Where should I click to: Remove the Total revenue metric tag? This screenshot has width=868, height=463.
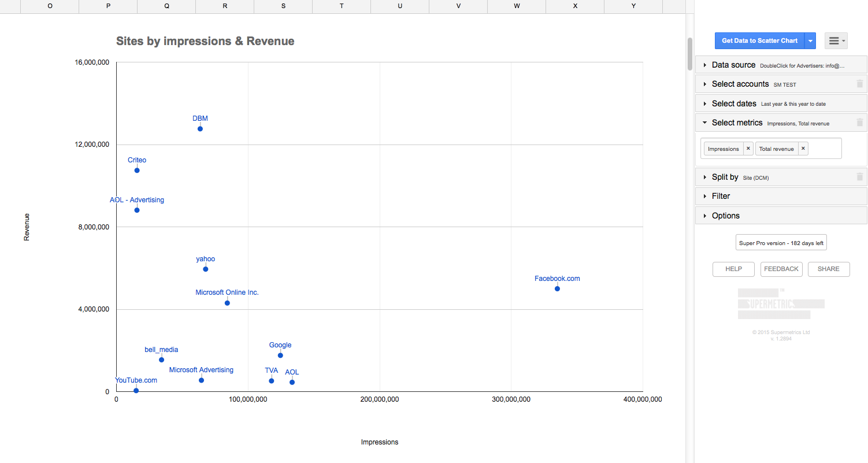[803, 149]
